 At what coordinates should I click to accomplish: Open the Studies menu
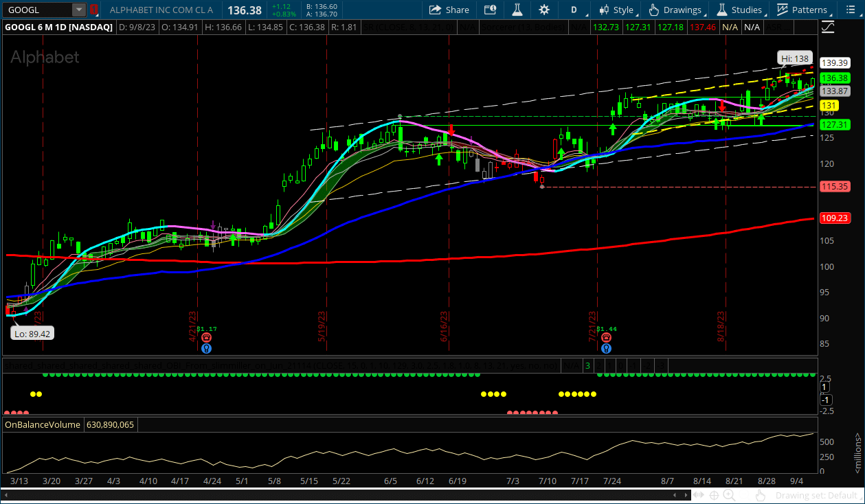click(x=740, y=10)
